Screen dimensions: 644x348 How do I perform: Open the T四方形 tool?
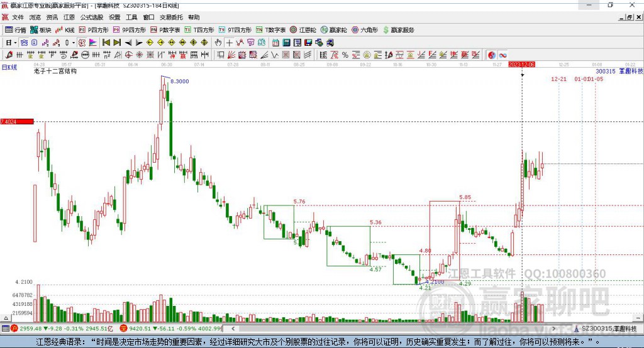(x=199, y=30)
